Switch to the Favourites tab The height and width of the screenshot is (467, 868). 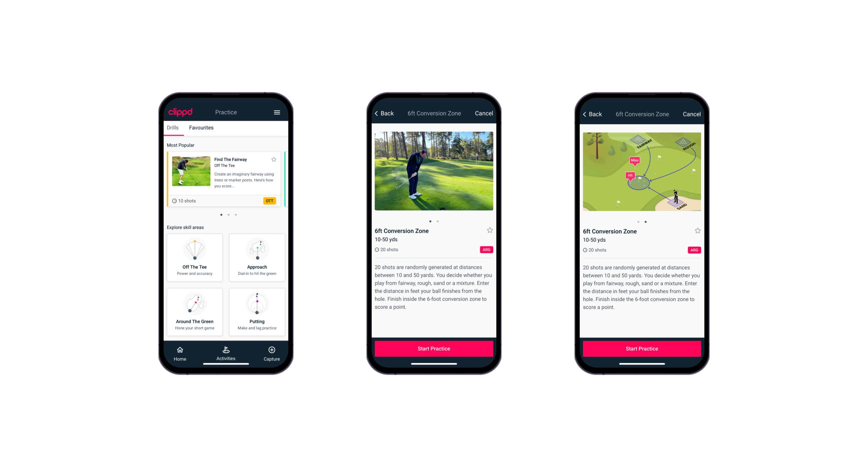click(202, 127)
